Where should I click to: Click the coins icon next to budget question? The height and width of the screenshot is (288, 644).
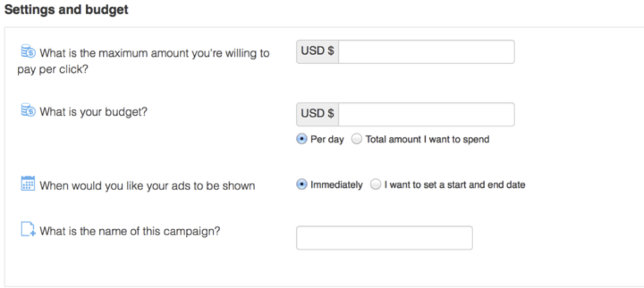coord(28,110)
